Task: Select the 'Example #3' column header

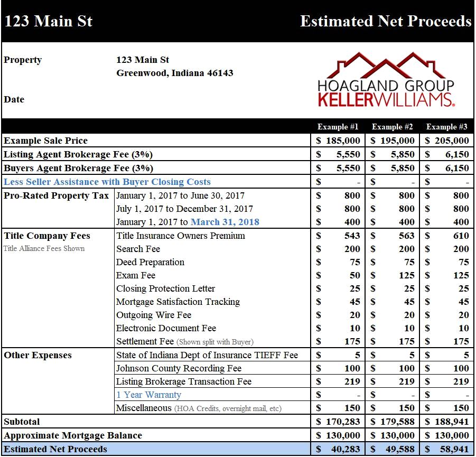Action: coord(446,127)
